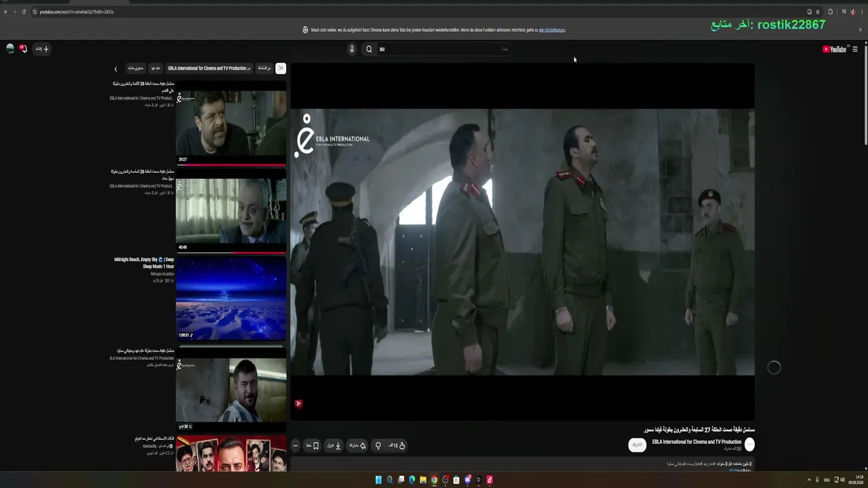Focus the YouTube search box
The height and width of the screenshot is (488, 868).
click(x=445, y=49)
